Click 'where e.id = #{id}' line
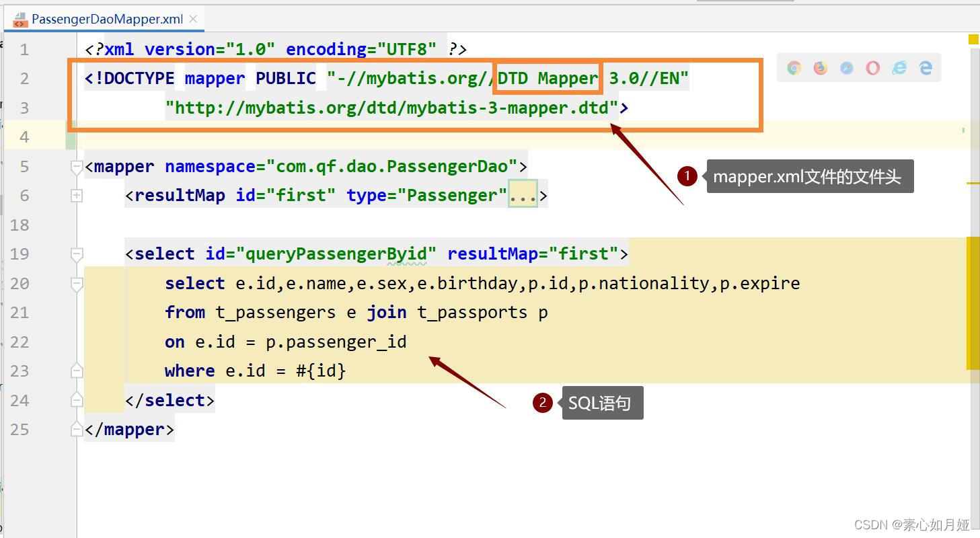980x538 pixels. [256, 371]
